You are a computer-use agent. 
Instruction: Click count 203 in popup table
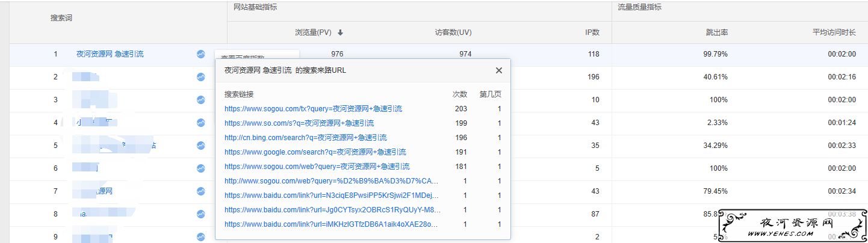pos(461,109)
